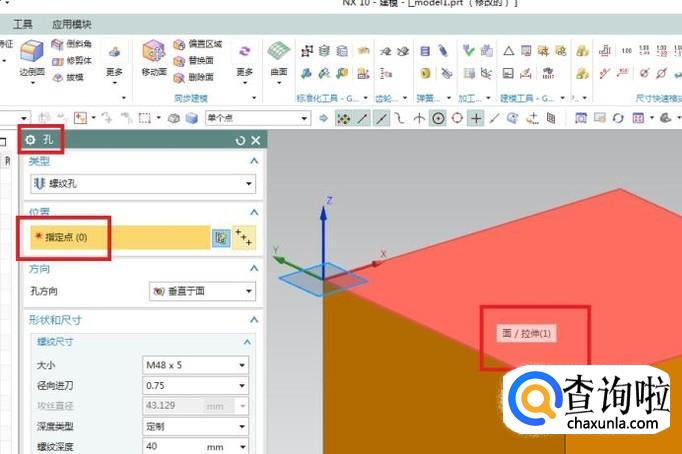Click the Chamfer (倒斜角) tool

pos(74,45)
